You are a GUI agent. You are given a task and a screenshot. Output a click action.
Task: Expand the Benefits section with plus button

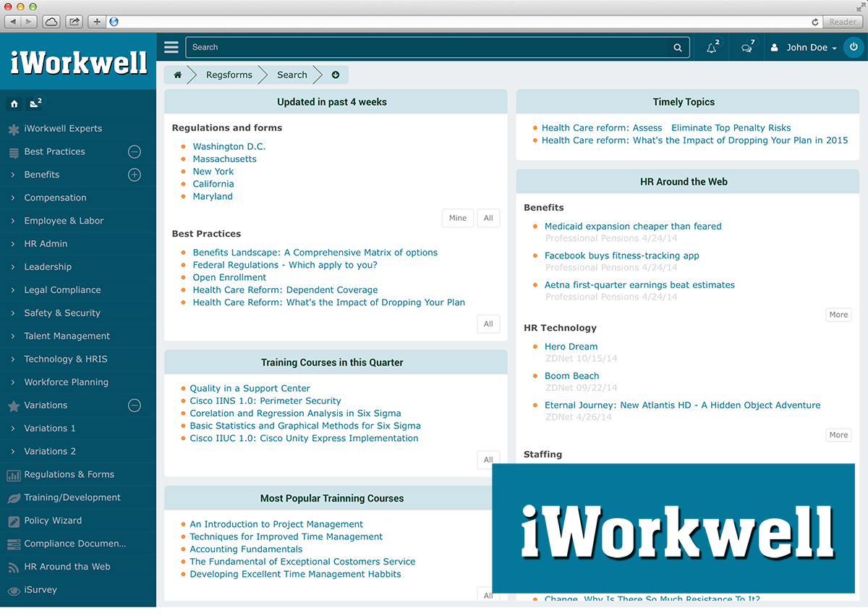134,174
